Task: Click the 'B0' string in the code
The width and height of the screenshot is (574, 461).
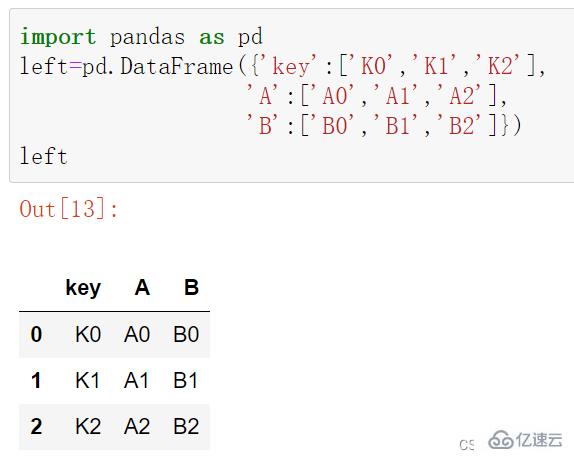Action: coord(334,126)
